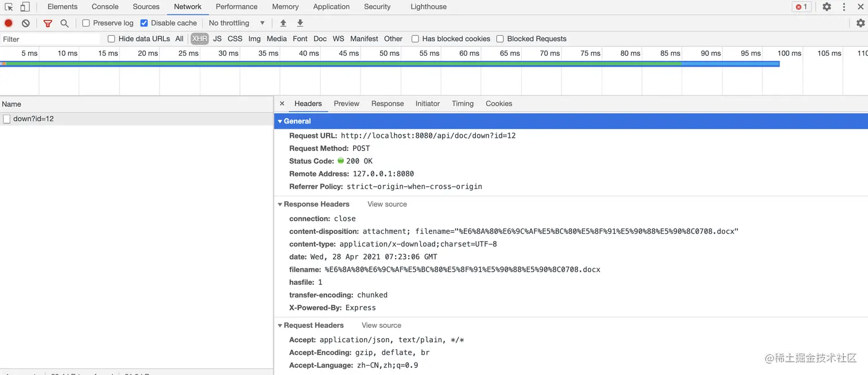Filter requests by WS

click(x=339, y=38)
